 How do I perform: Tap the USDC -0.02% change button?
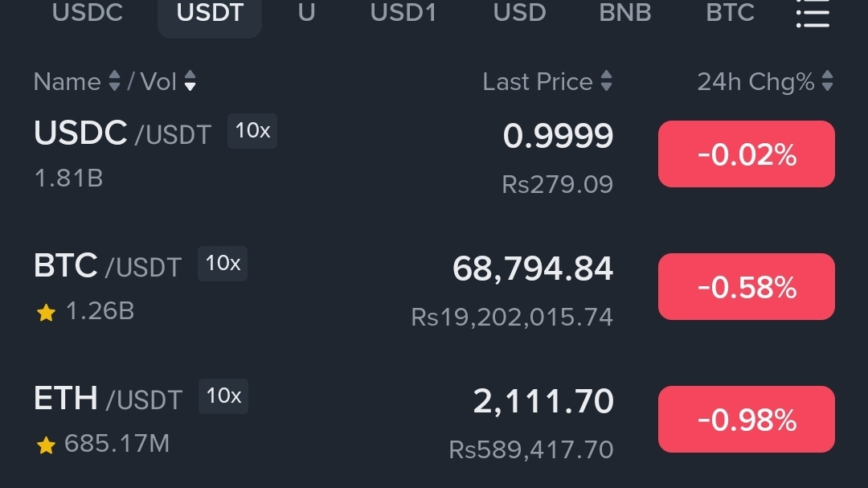(x=746, y=154)
